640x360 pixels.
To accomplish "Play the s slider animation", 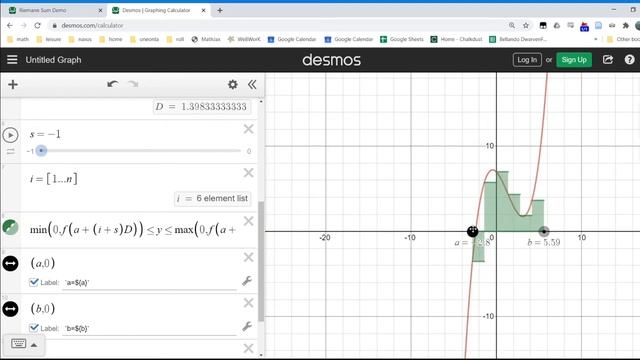I will (10, 135).
